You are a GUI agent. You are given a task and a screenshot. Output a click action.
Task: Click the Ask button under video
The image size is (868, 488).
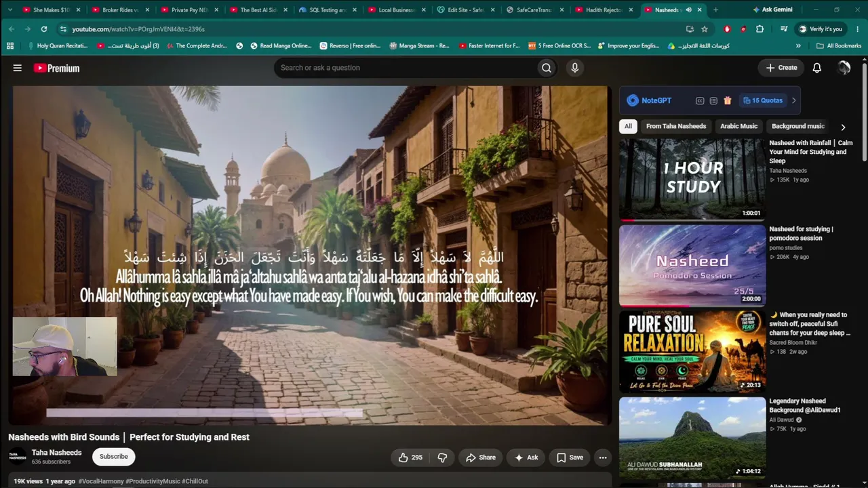click(x=526, y=457)
